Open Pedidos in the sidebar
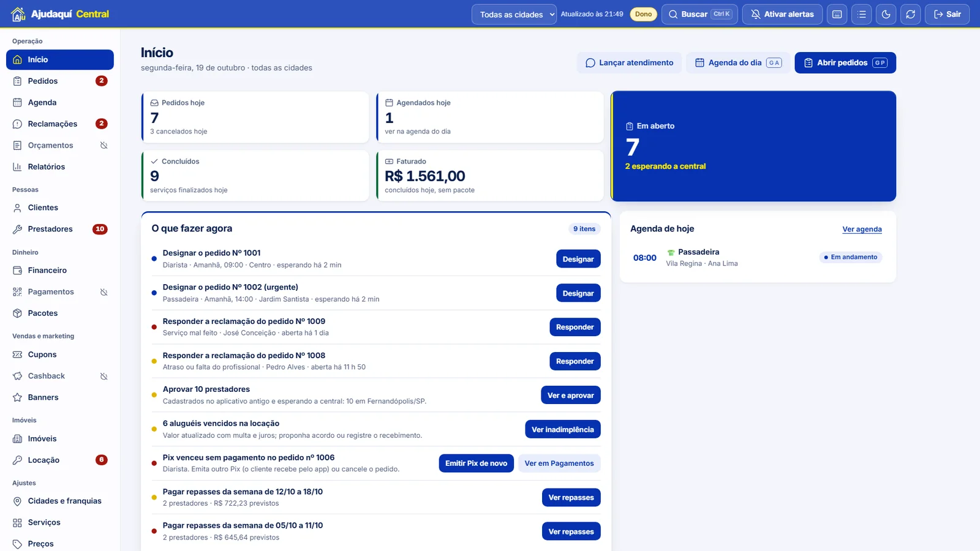The height and width of the screenshot is (551, 980). [60, 81]
